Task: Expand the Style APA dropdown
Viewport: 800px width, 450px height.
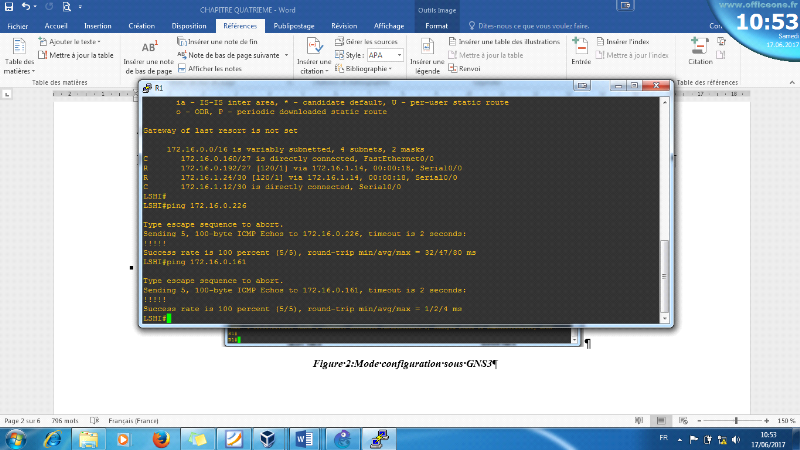Action: tap(400, 56)
